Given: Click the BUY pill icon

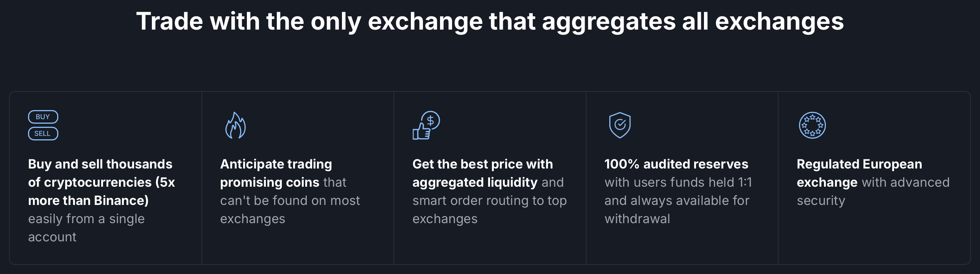Looking at the screenshot, I should click(x=43, y=117).
